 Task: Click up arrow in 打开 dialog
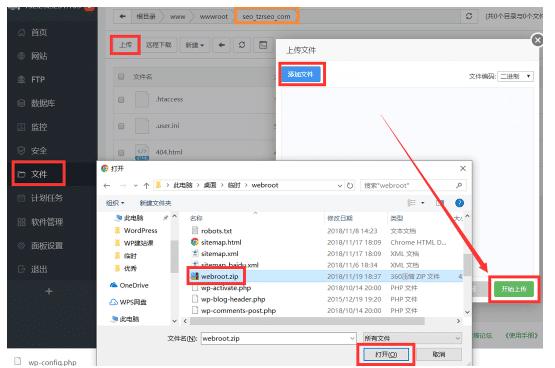[x=146, y=185]
